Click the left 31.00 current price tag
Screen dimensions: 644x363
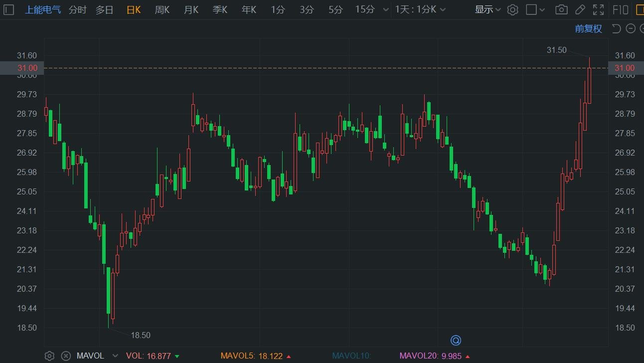22,68
